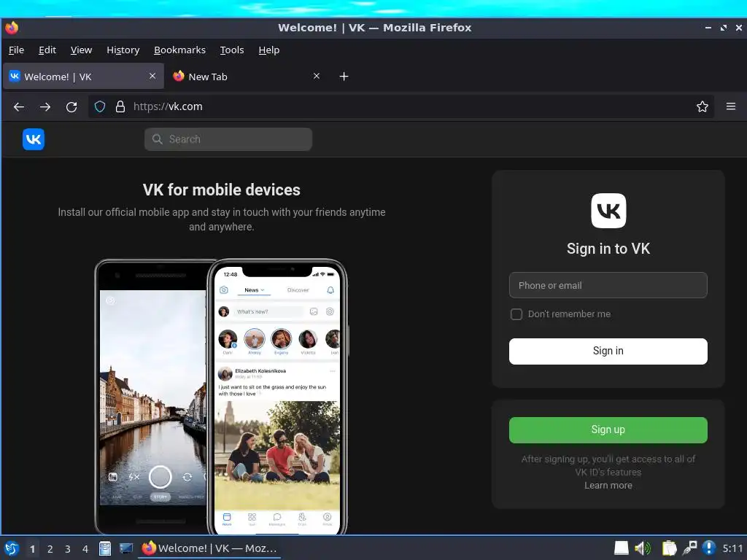Viewport: 747px width, 560px height.
Task: Switch to workspace 2 in the pager
Action: [x=50, y=549]
